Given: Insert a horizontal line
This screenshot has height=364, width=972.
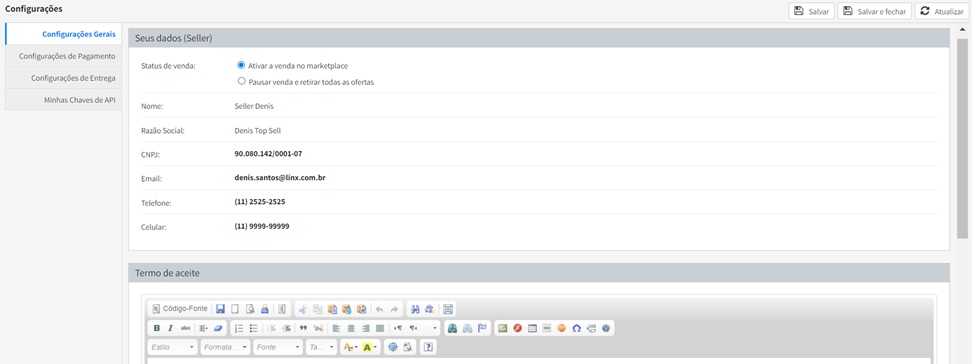Looking at the screenshot, I should pyautogui.click(x=547, y=328).
